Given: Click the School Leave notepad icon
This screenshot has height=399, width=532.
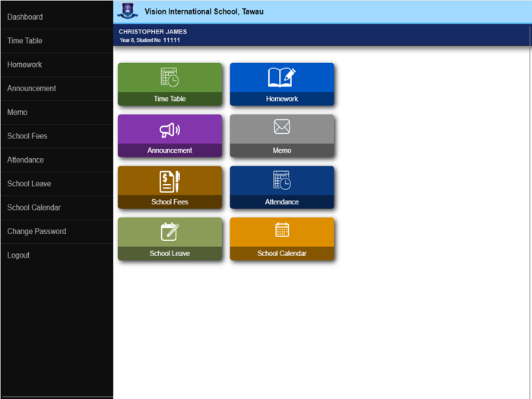Looking at the screenshot, I should (x=169, y=231).
